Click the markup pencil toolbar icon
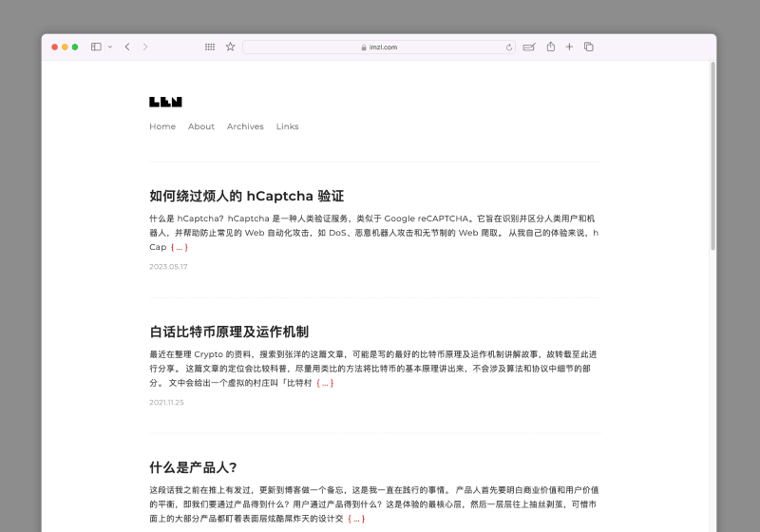The width and height of the screenshot is (760, 532). tap(529, 47)
